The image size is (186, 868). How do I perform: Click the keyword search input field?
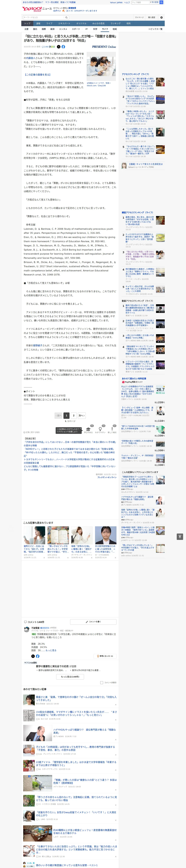tap(44, 17)
